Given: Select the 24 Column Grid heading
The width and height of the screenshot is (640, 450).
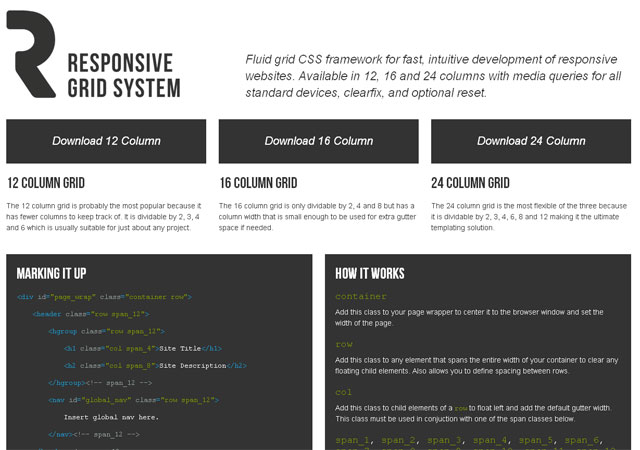Looking at the screenshot, I should (x=471, y=183).
